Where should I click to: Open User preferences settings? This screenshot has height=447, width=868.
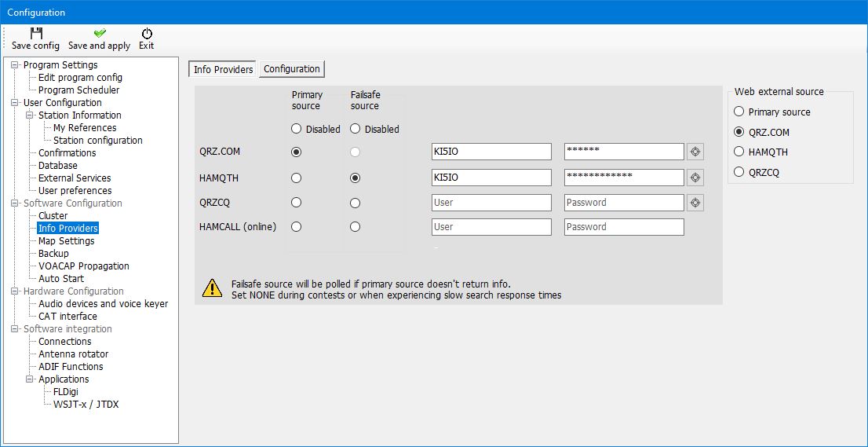pos(75,191)
